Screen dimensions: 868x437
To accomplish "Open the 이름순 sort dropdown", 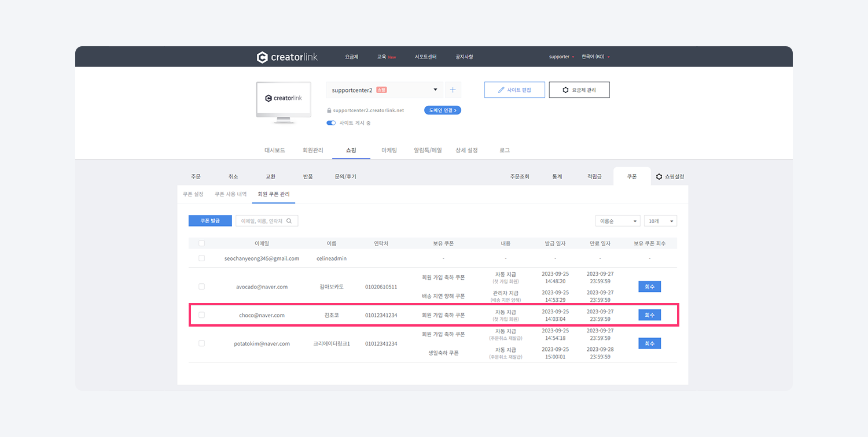I will 617,221.
